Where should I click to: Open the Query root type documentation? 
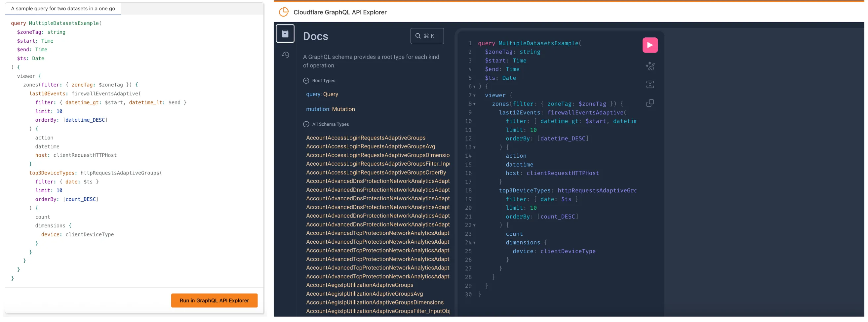(322, 94)
